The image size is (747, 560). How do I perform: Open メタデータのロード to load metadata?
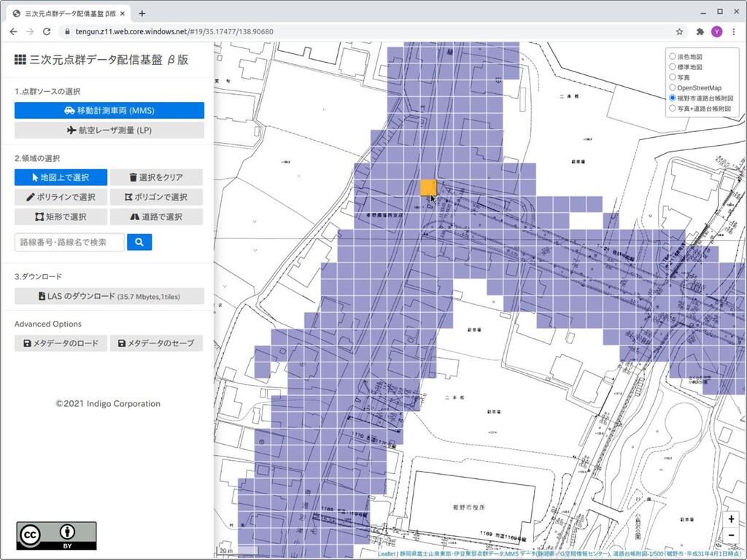pyautogui.click(x=61, y=343)
